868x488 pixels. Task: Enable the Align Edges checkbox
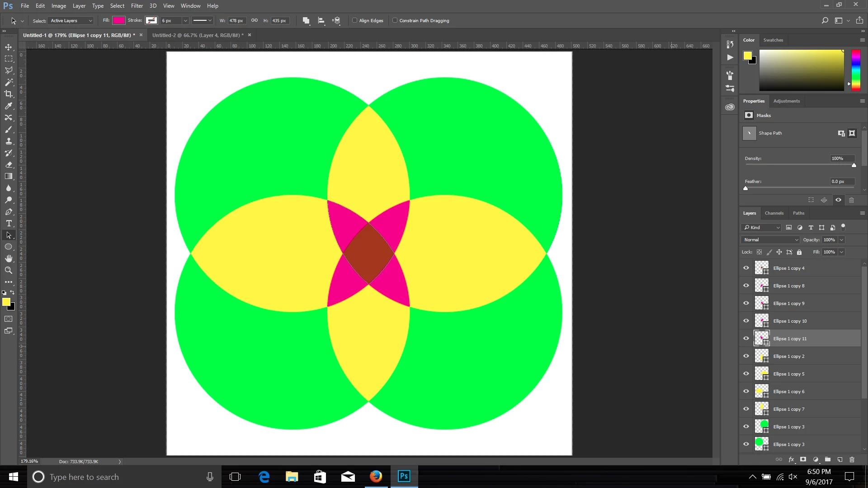click(355, 20)
